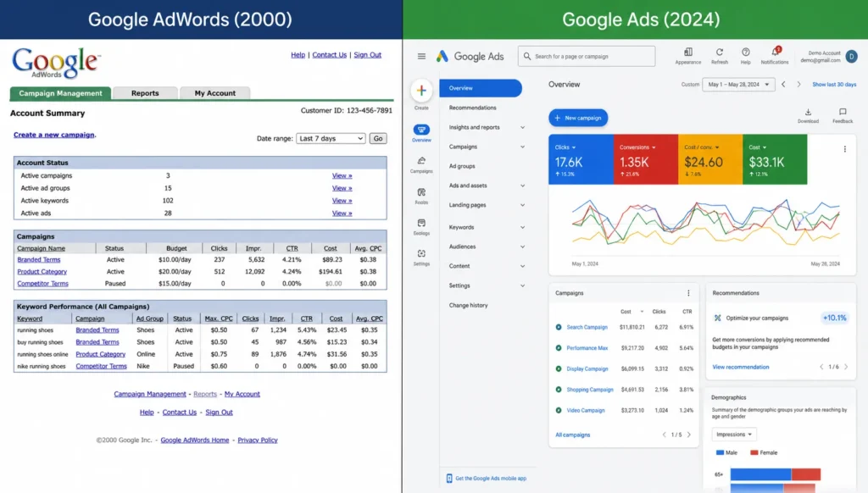Expand Insights and reports menu
The image size is (868, 493).
(x=522, y=127)
